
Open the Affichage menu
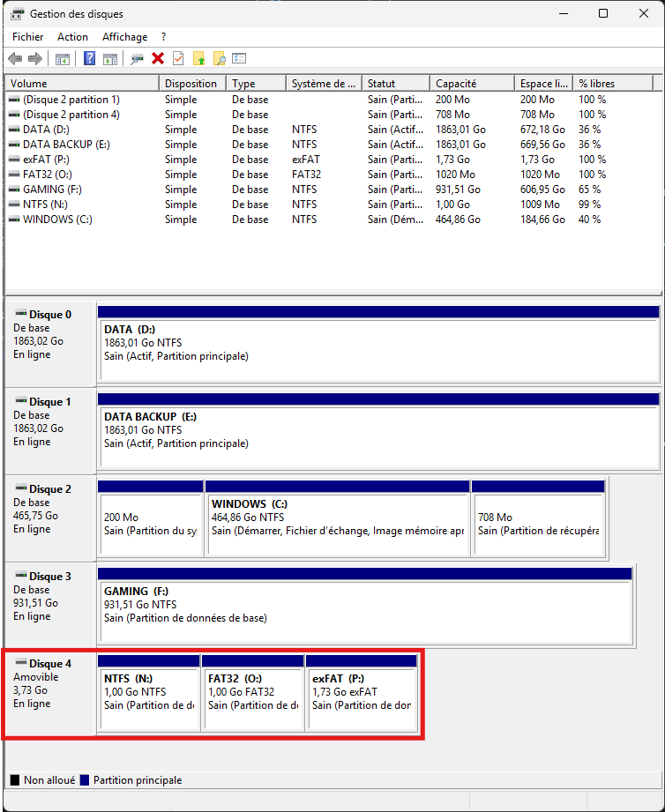click(x=124, y=37)
